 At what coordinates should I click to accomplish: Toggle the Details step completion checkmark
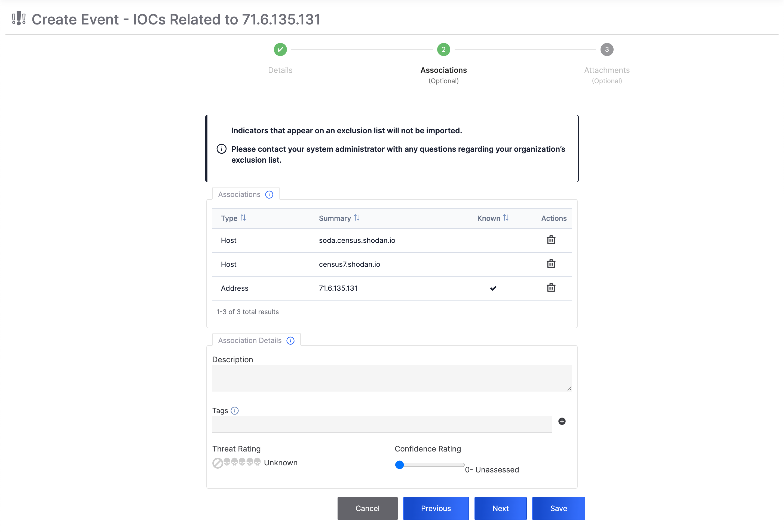[280, 50]
